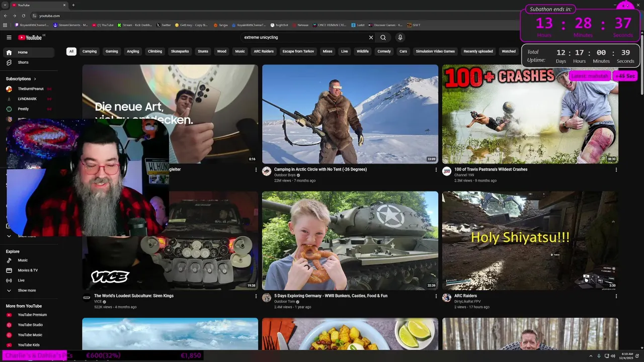Select the Skateparks filter chip

pyautogui.click(x=180, y=51)
